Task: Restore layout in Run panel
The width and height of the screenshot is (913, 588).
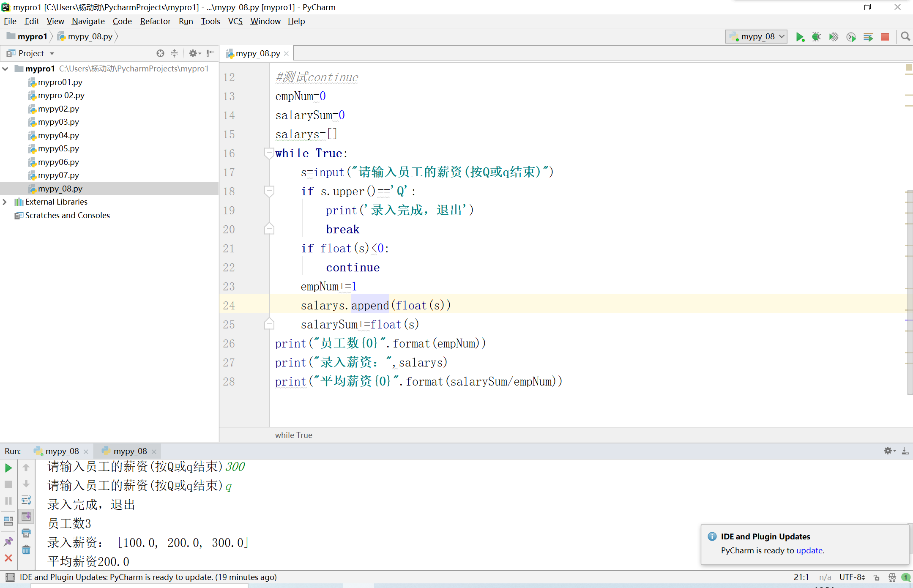Action: click(x=8, y=521)
